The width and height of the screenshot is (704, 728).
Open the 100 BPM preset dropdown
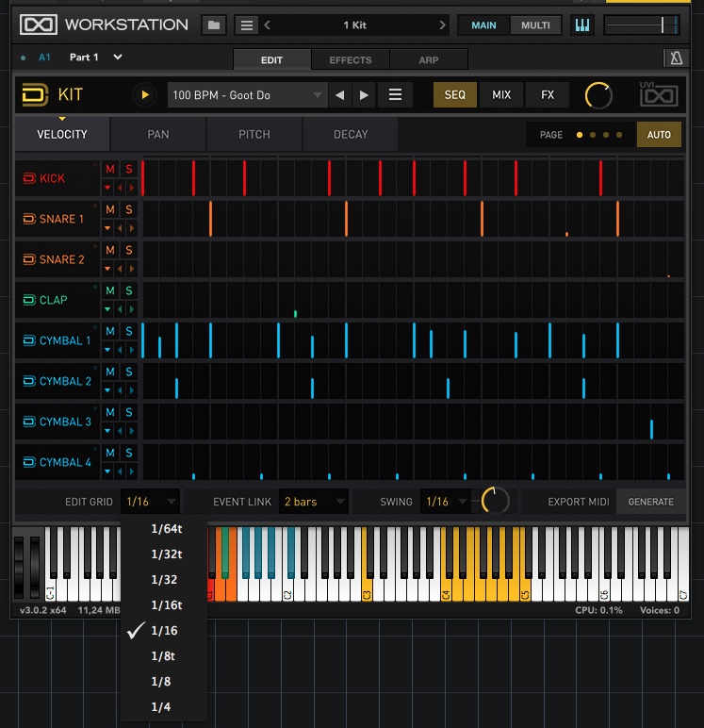[247, 94]
